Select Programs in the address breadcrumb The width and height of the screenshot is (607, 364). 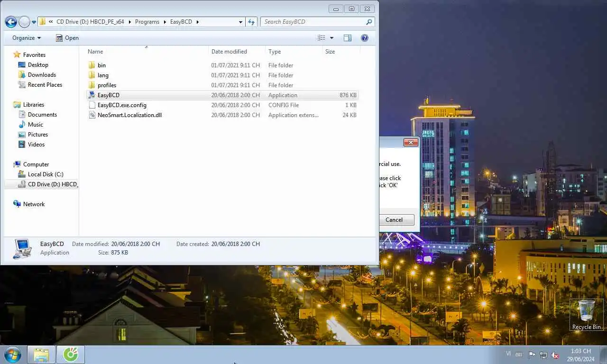coord(147,22)
